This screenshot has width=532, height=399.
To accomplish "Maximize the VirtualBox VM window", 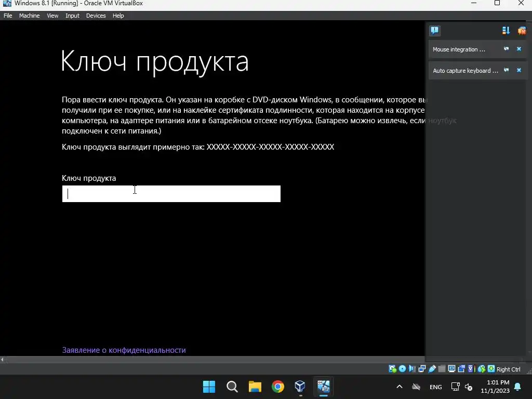I will tap(497, 3).
